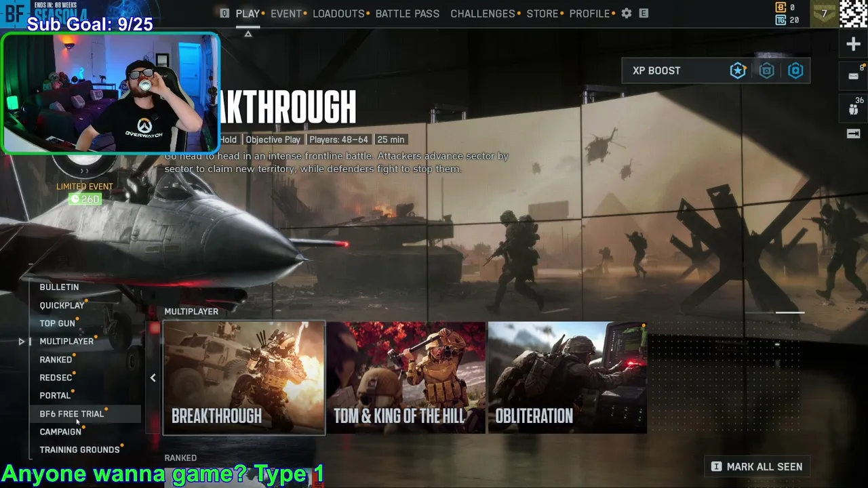Open the mail inbox with 8 messages
This screenshot has width=868, height=488.
854,75
